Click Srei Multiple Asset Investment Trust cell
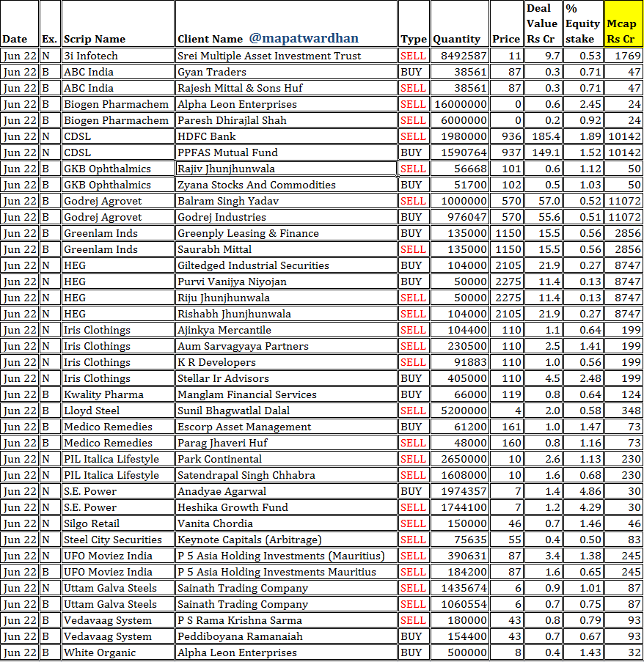The width and height of the screenshot is (644, 662). (x=286, y=56)
